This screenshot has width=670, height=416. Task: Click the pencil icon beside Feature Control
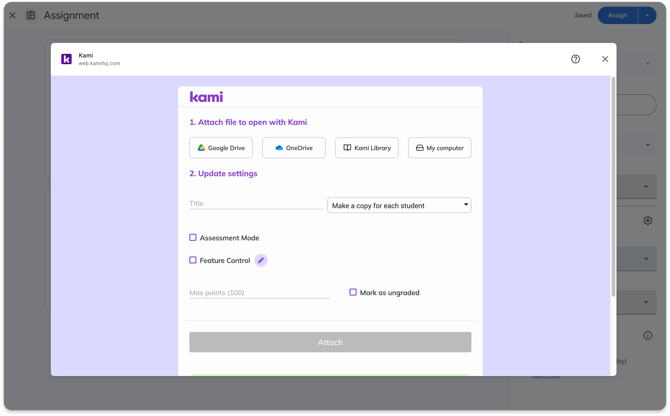[261, 260]
